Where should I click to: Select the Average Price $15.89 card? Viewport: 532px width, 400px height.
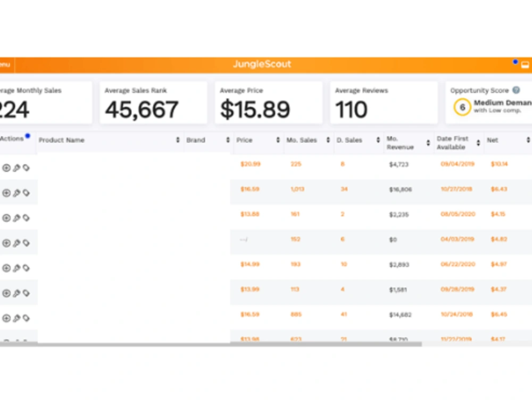(268, 103)
